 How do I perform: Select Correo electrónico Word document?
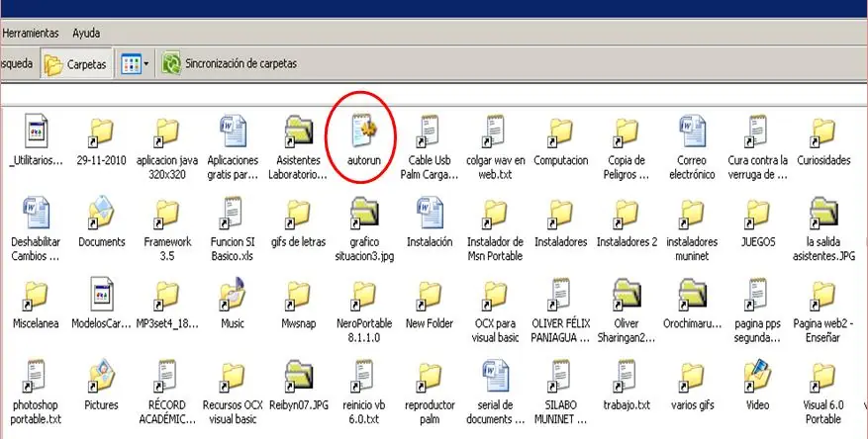click(692, 132)
